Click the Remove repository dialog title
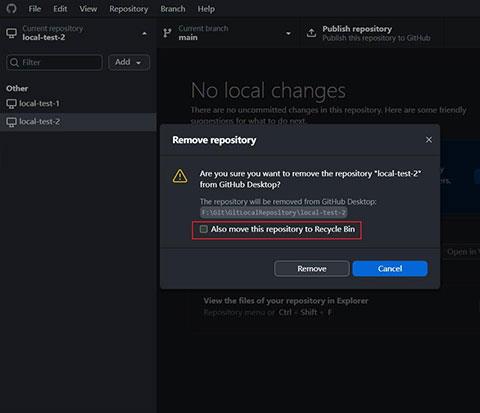The height and width of the screenshot is (413, 480). (214, 140)
